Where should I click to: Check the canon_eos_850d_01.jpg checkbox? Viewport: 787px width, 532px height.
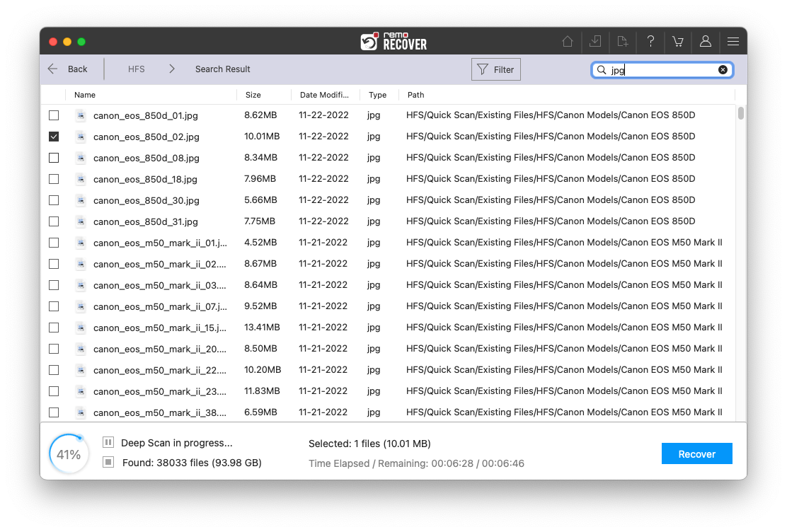[x=54, y=115]
